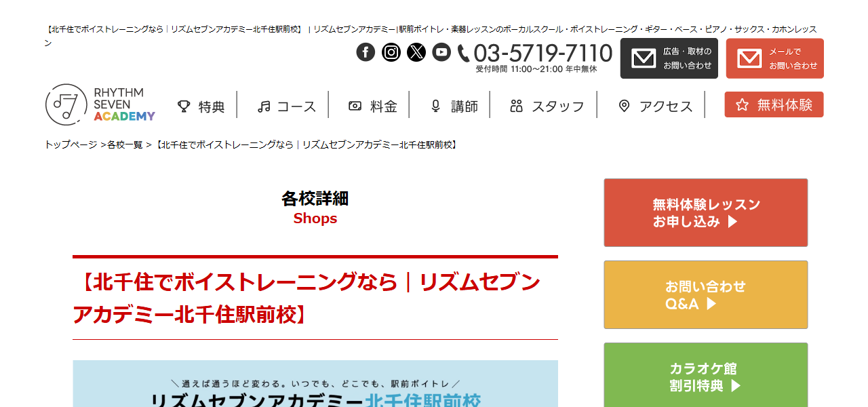This screenshot has height=407, width=868.
Task: Click the Rhythm Seven Academy logo
Action: (x=100, y=104)
